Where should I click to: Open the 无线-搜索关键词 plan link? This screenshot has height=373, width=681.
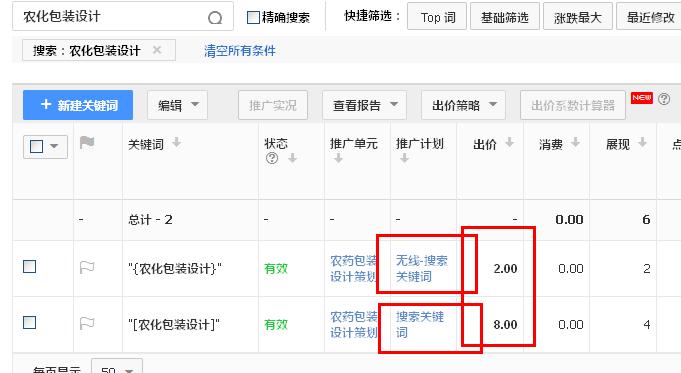pos(421,268)
